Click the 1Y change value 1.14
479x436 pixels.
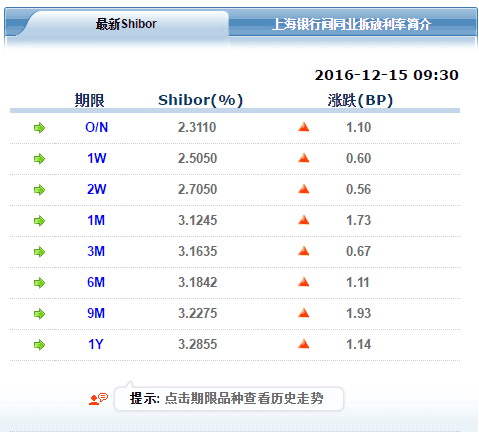[x=359, y=344]
